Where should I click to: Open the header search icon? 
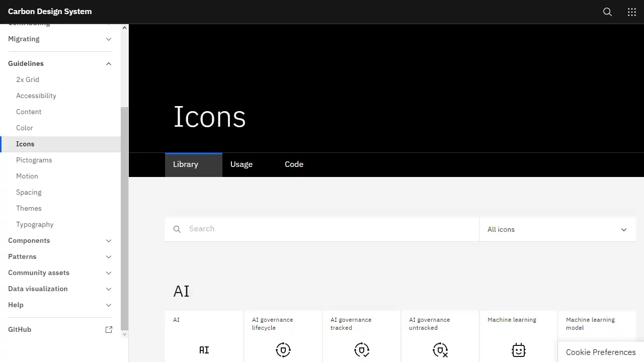point(608,12)
